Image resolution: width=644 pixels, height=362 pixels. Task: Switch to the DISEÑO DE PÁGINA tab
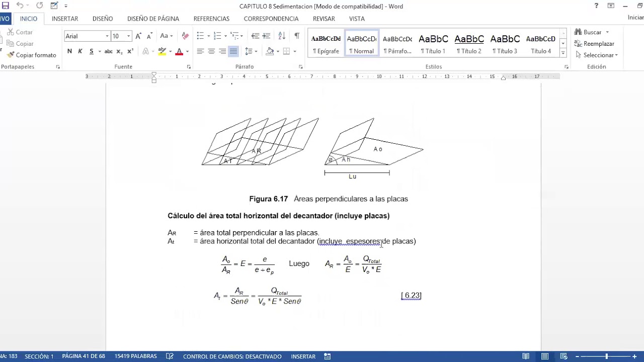tap(153, 19)
